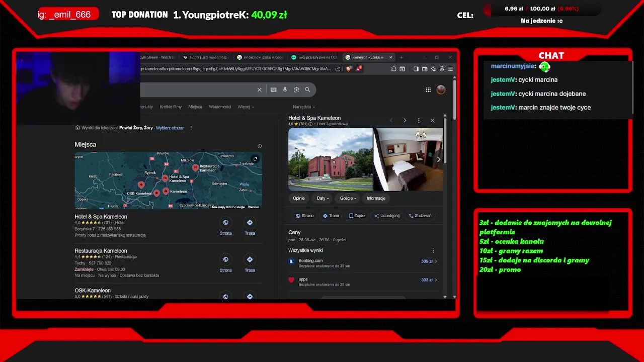Click the donation goal progress bar
644x362 pixels.
(x=541, y=9)
